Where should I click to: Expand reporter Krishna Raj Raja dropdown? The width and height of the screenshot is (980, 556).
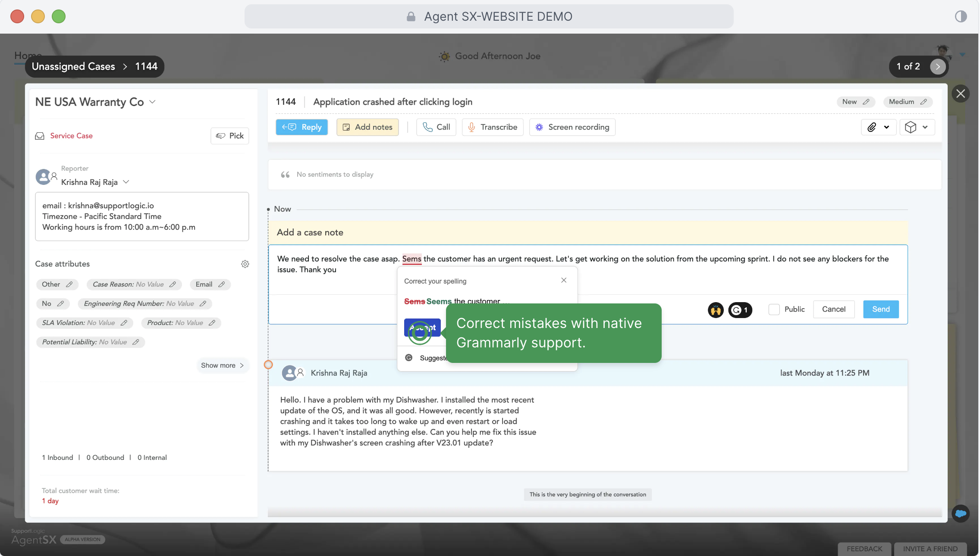pos(126,182)
